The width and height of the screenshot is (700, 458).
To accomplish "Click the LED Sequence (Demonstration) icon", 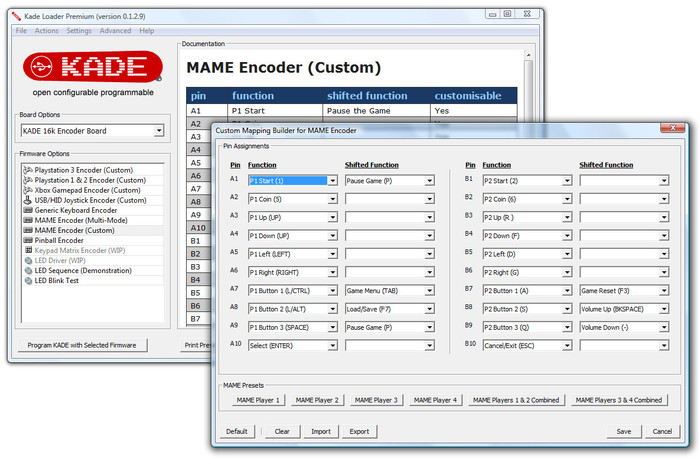I will [x=28, y=271].
